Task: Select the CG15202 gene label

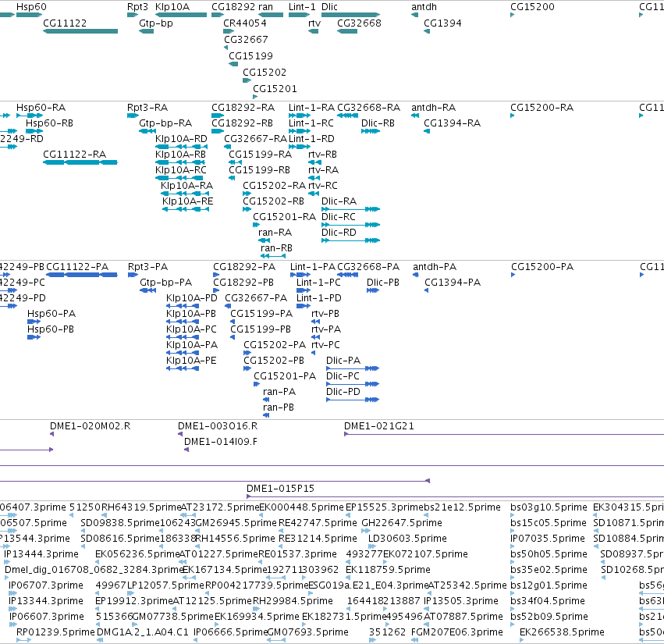Action: [x=265, y=72]
